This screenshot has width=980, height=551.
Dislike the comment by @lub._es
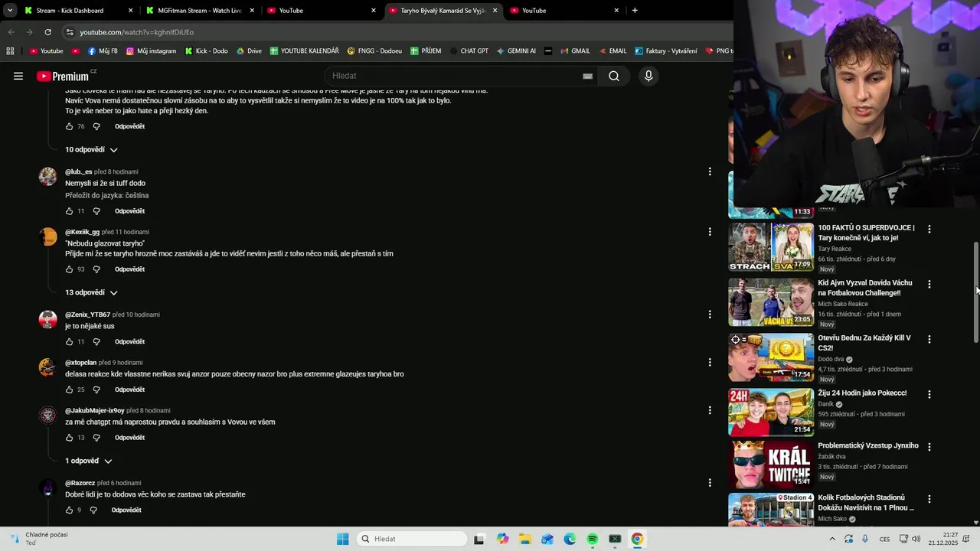tap(96, 211)
